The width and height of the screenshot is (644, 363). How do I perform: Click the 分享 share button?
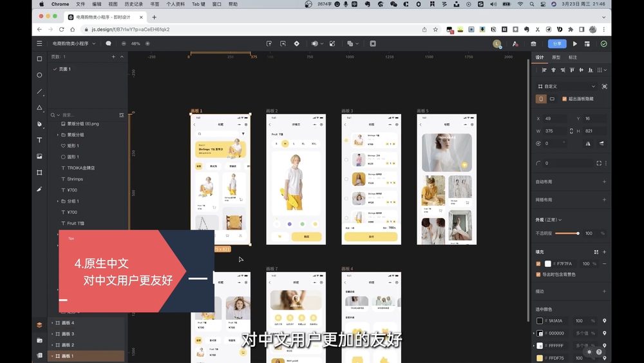[x=557, y=44]
